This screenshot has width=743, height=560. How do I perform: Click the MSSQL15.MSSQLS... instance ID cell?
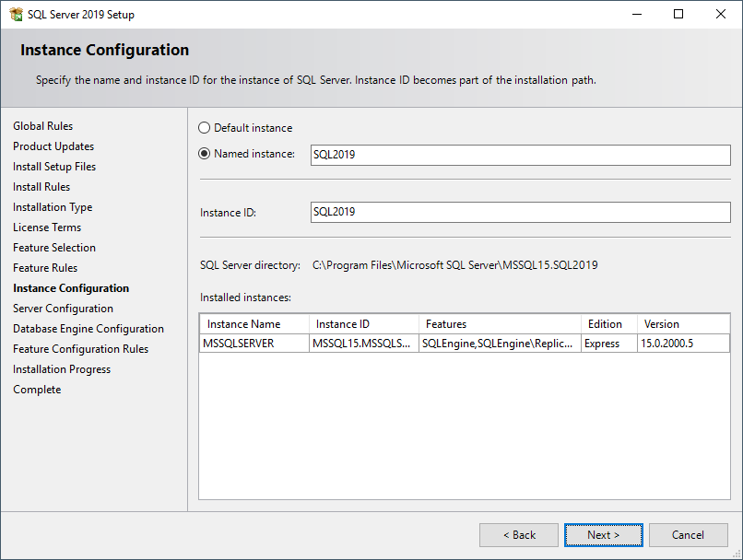(x=364, y=344)
